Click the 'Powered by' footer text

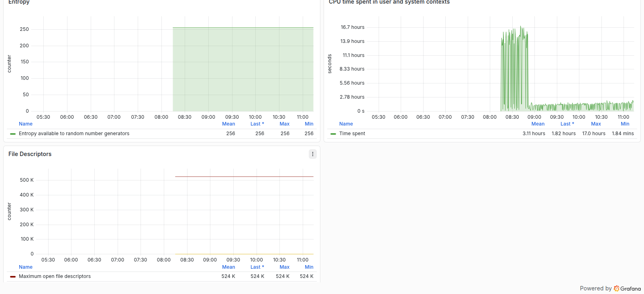pyautogui.click(x=595, y=288)
